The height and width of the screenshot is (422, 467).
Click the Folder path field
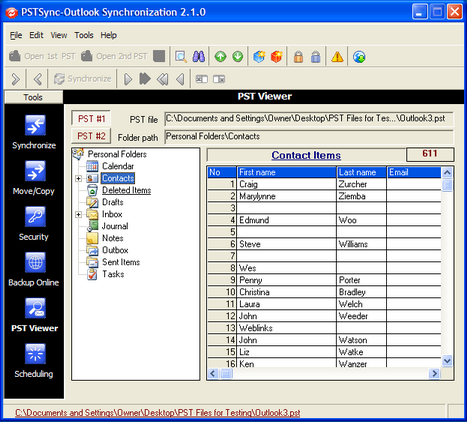tap(309, 137)
